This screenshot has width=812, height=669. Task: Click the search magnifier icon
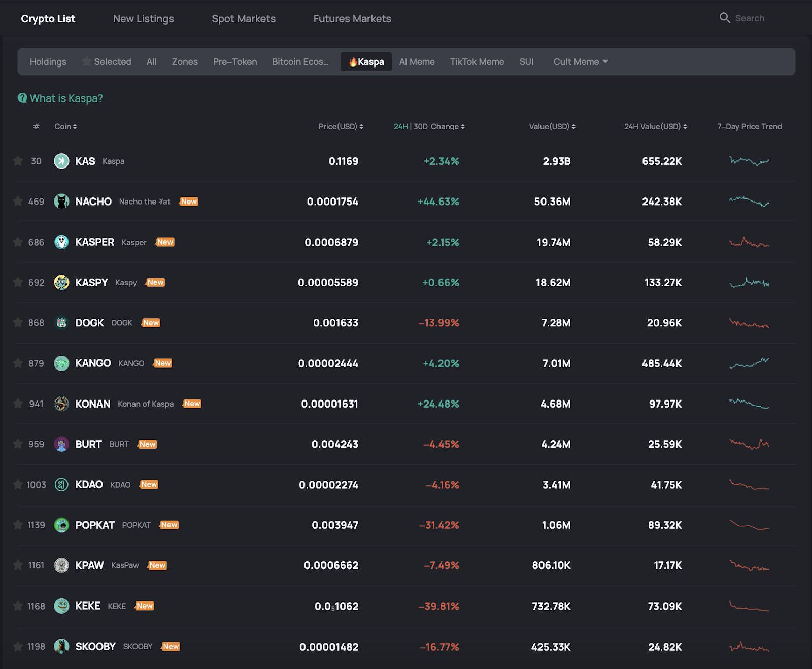pyautogui.click(x=724, y=18)
